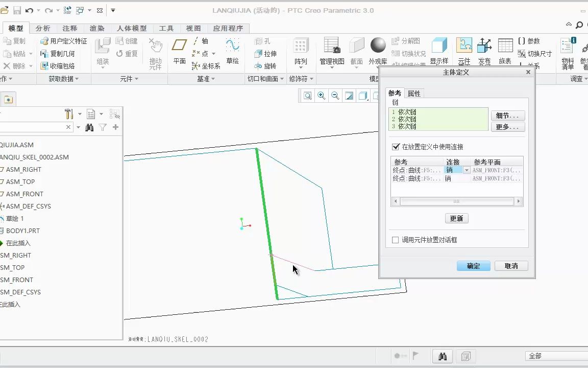
Task: Disable 在放置定义中使用连接 checkbox
Action: 396,147
